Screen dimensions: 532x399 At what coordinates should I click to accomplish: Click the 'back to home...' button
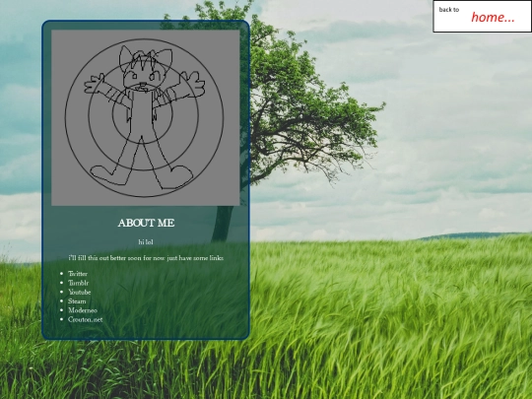pyautogui.click(x=482, y=17)
